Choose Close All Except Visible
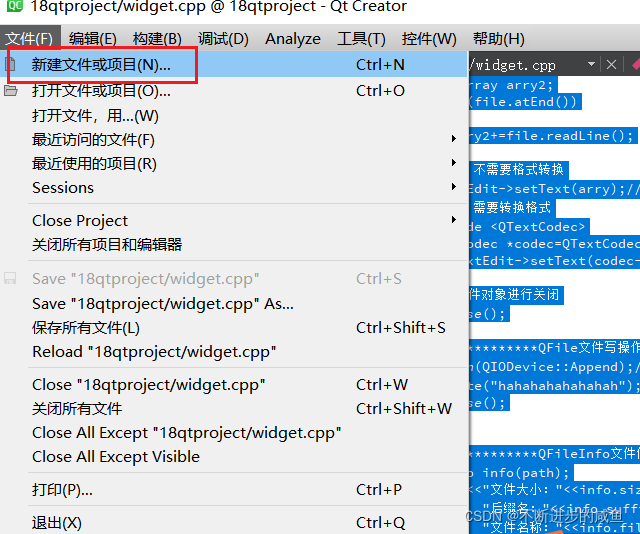This screenshot has height=534, width=640. pos(233,456)
